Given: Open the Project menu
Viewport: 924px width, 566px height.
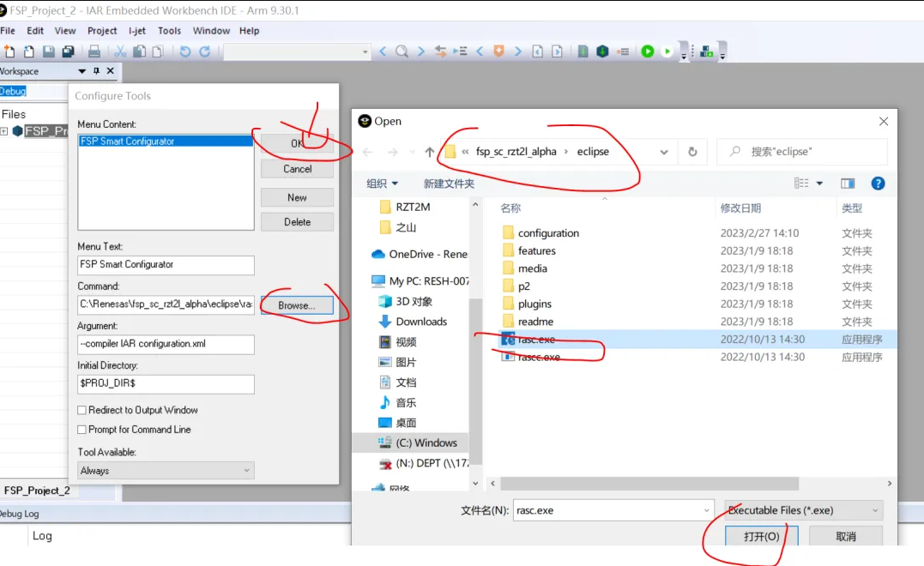Looking at the screenshot, I should pos(102,31).
